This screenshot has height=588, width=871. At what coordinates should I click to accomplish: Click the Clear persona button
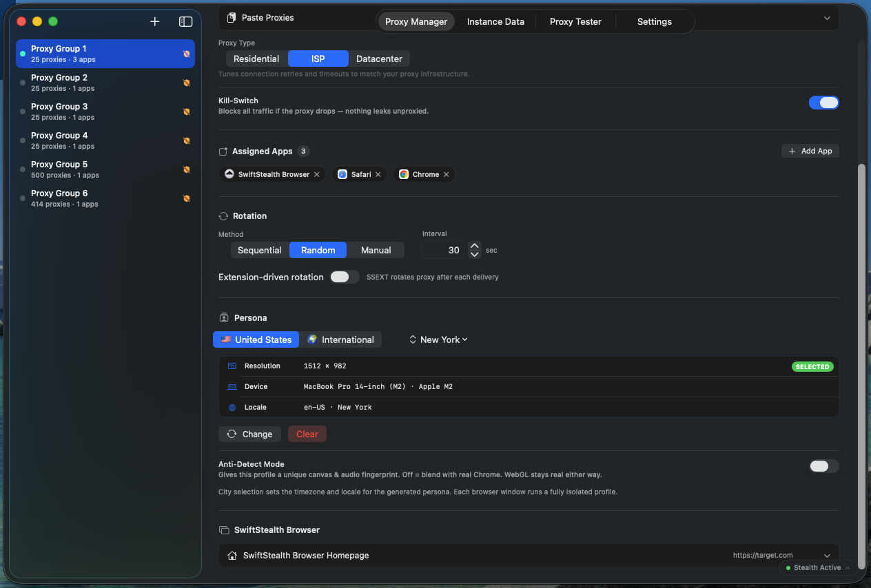pyautogui.click(x=307, y=434)
